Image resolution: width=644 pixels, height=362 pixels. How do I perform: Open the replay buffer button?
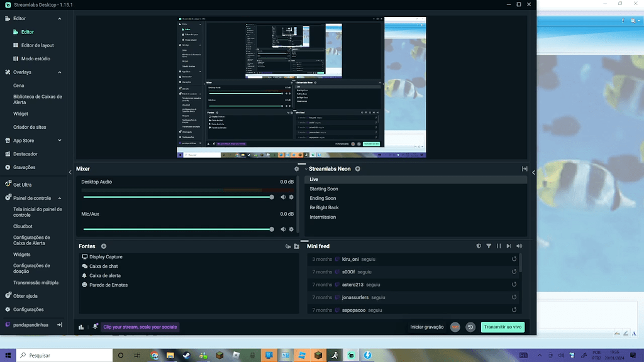click(x=470, y=327)
